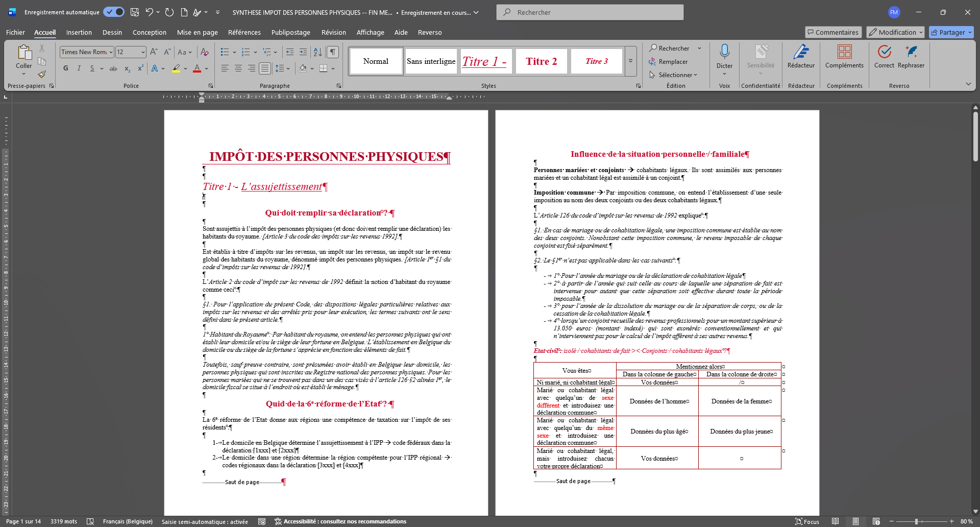Viewport: 980px width, 527px height.
Task: Clear all formatting with eraser A icon
Action: [x=204, y=52]
